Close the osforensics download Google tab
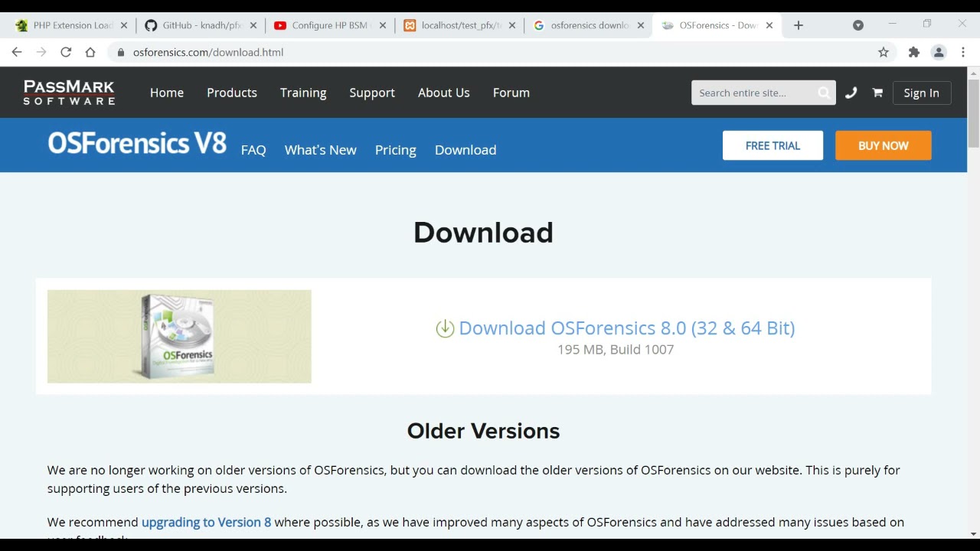This screenshot has height=551, width=980. click(x=641, y=25)
